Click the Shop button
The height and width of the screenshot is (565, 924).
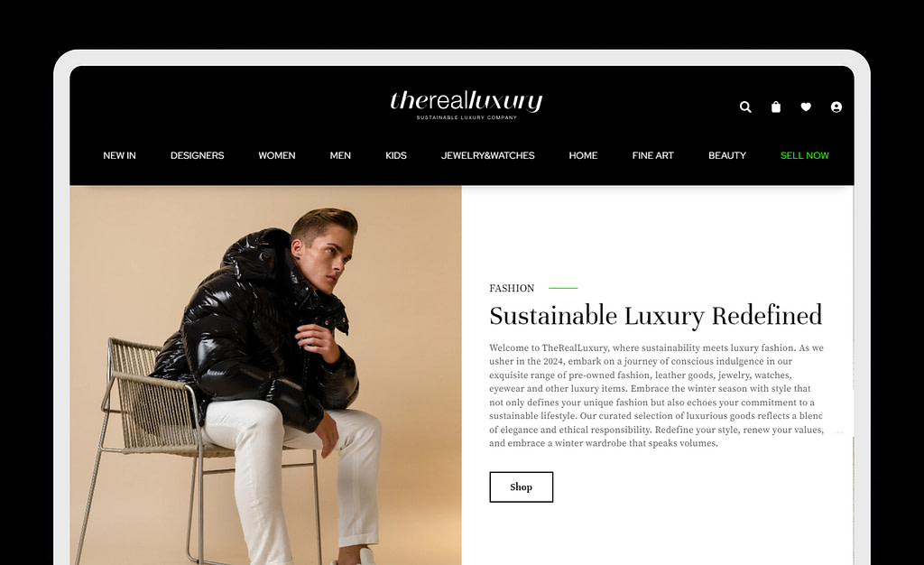[522, 487]
